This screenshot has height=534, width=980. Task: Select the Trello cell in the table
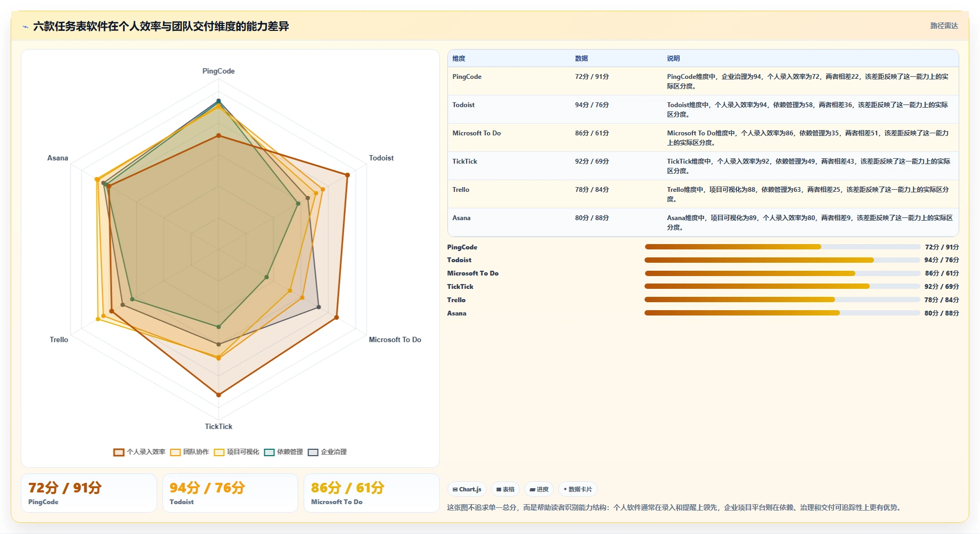[x=461, y=190]
